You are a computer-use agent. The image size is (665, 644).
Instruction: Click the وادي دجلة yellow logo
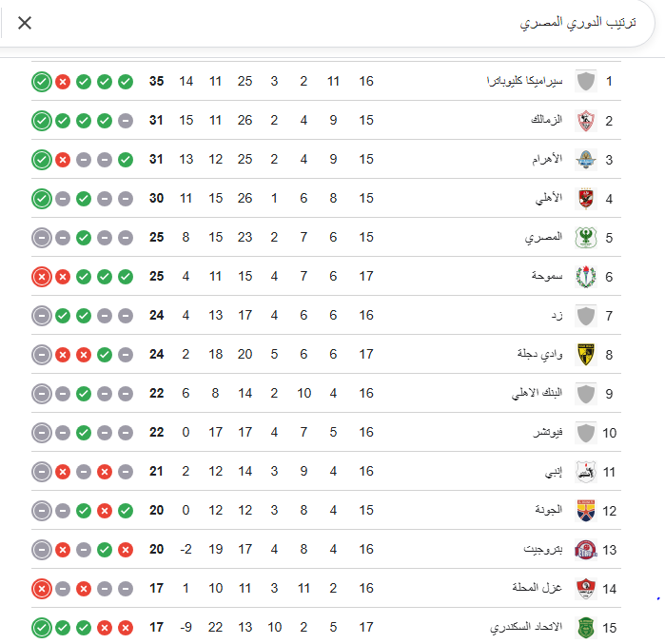pos(586,355)
